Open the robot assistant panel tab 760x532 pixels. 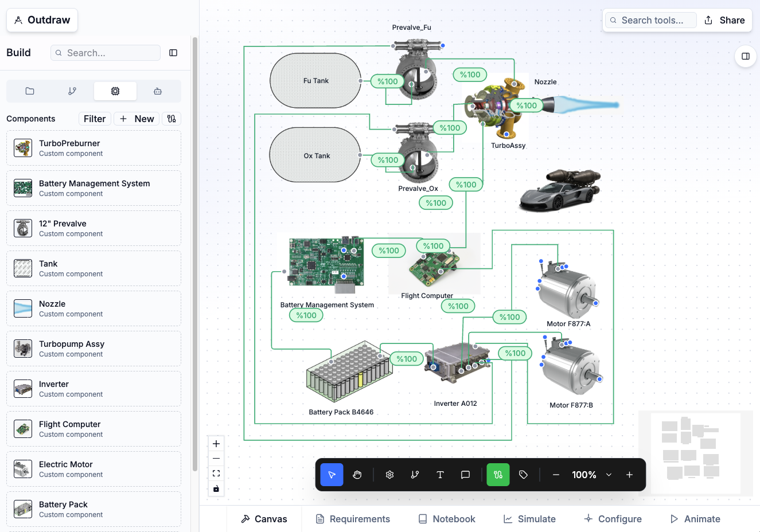(x=158, y=91)
